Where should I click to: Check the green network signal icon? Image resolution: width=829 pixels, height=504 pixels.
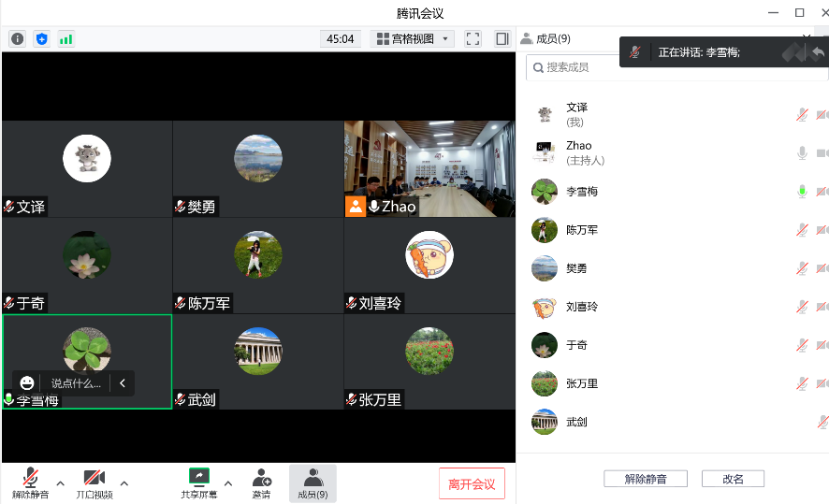tap(65, 38)
